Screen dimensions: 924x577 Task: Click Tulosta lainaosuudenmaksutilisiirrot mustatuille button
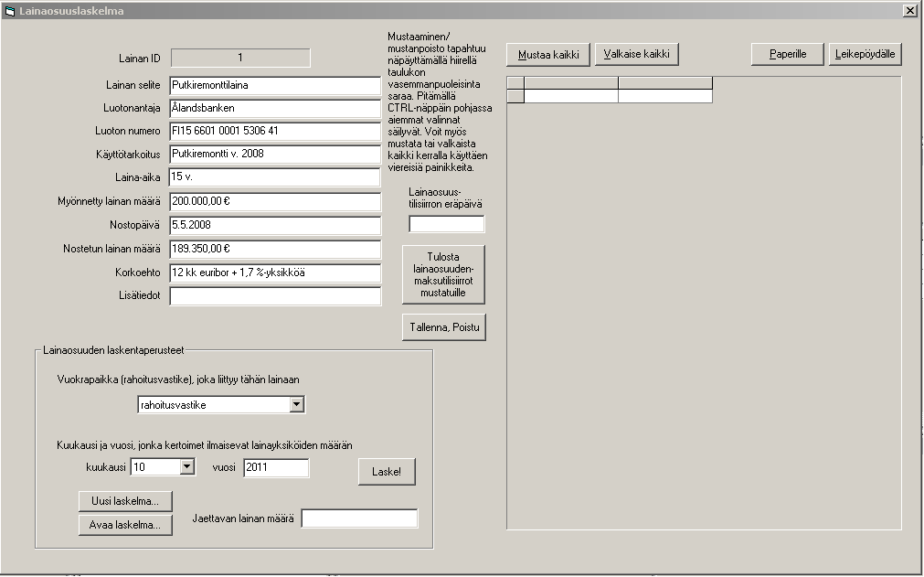click(444, 274)
